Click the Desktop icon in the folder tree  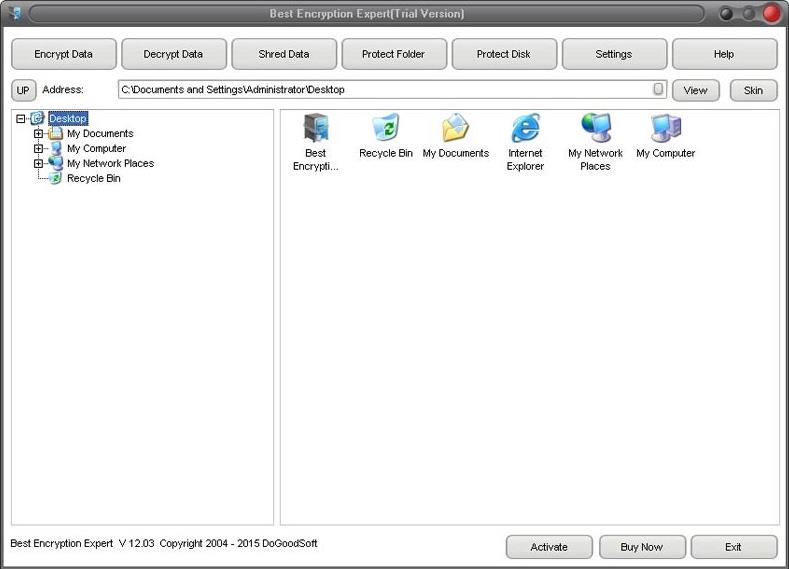37,118
